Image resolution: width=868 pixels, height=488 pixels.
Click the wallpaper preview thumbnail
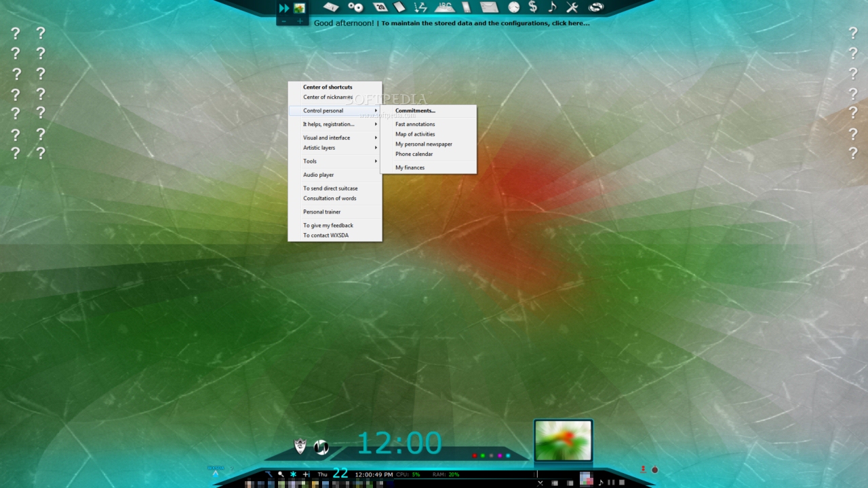click(564, 441)
